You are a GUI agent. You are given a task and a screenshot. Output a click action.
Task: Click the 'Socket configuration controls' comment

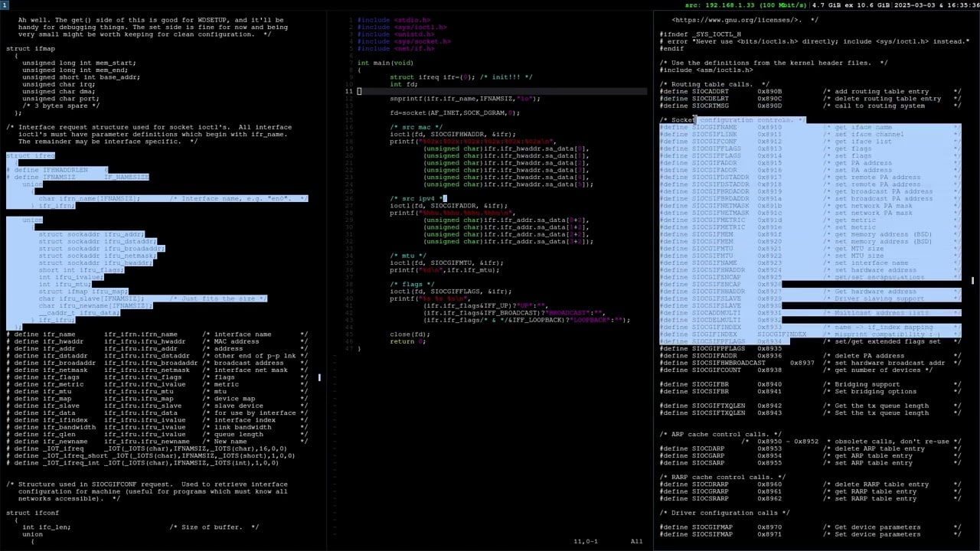pyautogui.click(x=733, y=120)
